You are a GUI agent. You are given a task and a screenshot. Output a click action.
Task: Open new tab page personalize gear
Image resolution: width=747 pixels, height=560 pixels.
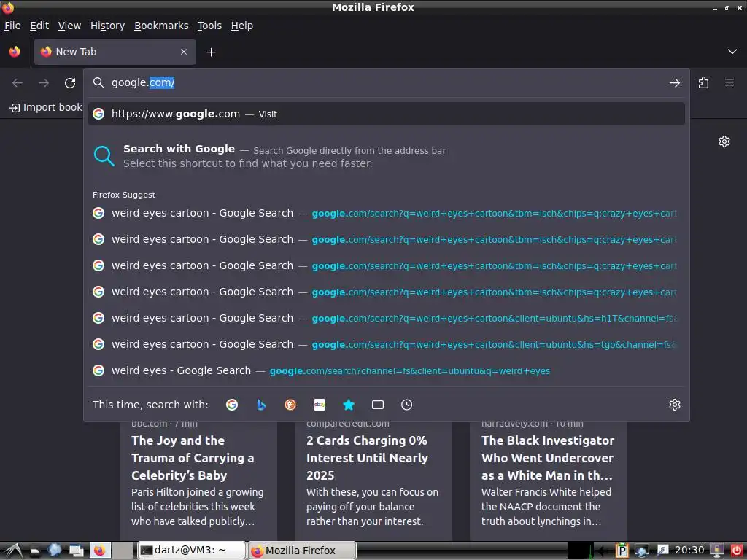click(x=724, y=141)
